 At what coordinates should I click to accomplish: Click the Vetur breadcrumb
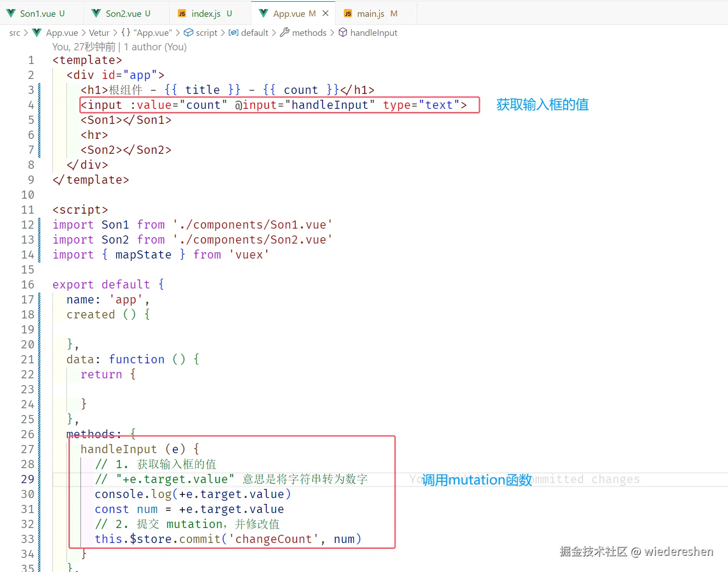(99, 33)
